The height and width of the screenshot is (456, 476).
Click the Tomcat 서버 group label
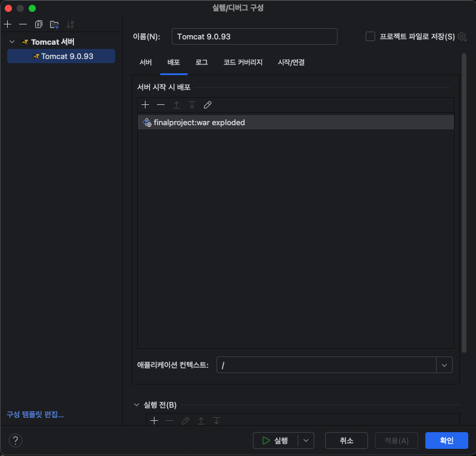(x=52, y=42)
